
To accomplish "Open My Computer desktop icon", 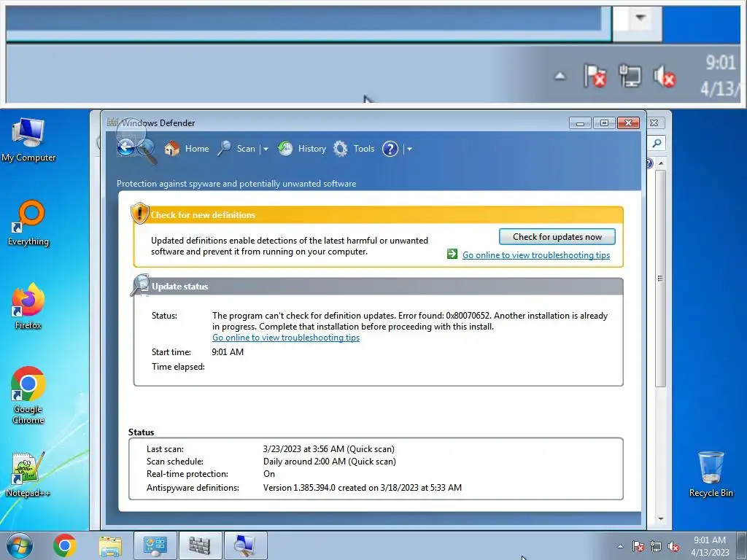I will [x=28, y=139].
